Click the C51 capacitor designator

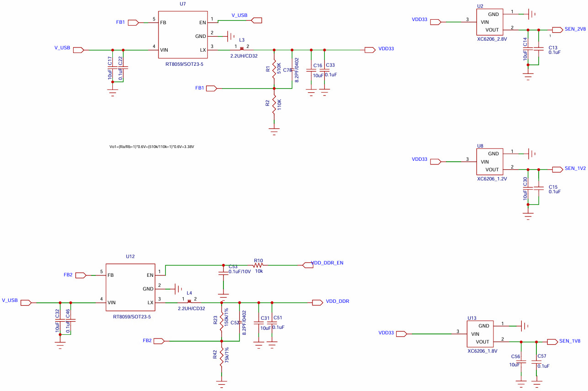[278, 318]
